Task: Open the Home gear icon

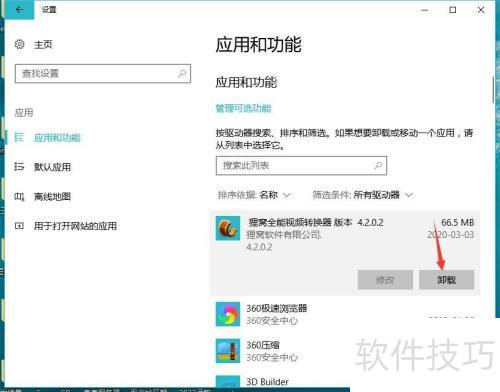Action: tap(19, 44)
